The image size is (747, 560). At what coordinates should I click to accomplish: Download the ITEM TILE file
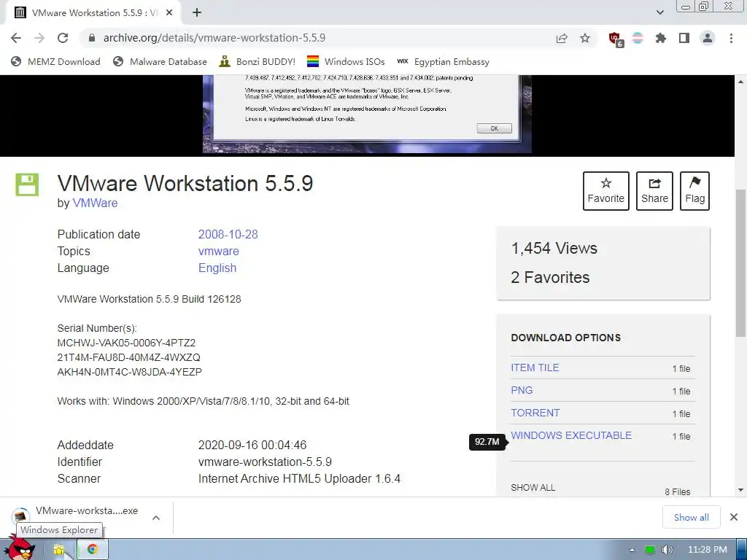(x=535, y=367)
